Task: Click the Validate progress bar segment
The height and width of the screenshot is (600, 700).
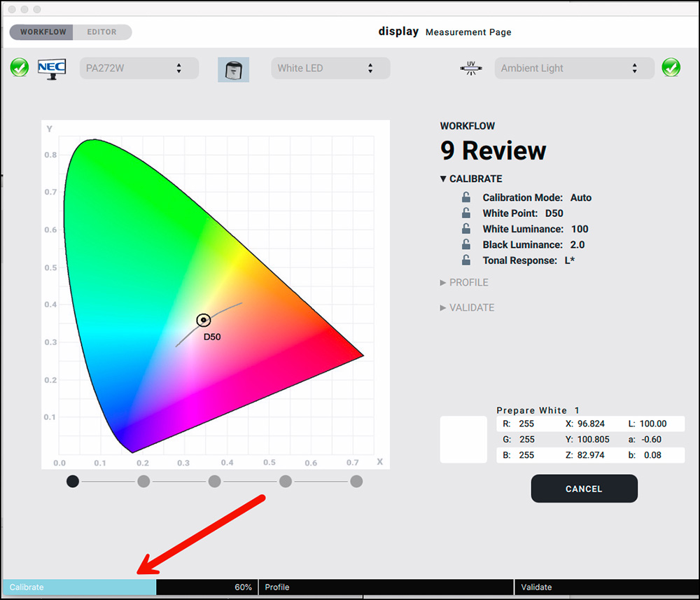Action: pos(606,587)
